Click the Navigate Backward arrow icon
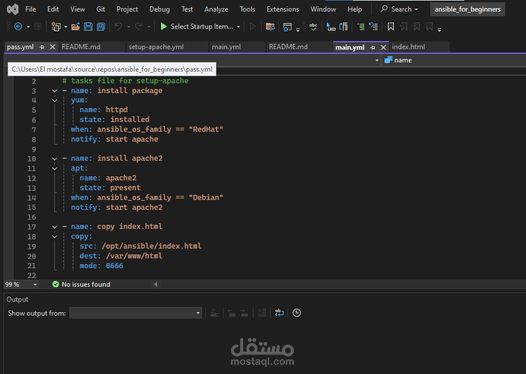This screenshot has width=526, height=374. [x=18, y=26]
